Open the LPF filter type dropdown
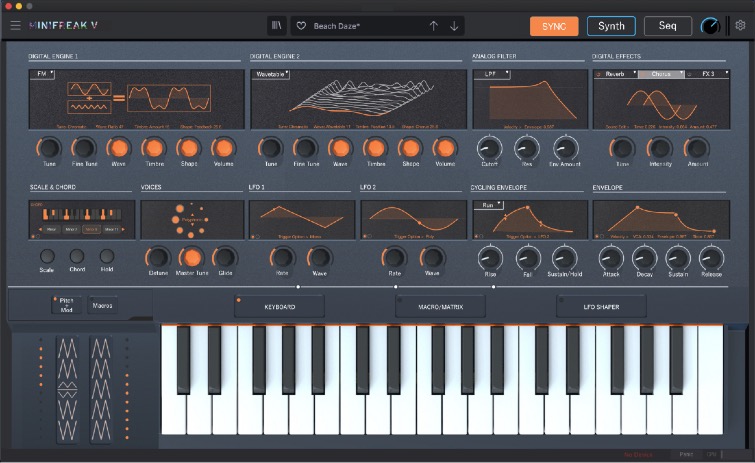 coord(492,74)
